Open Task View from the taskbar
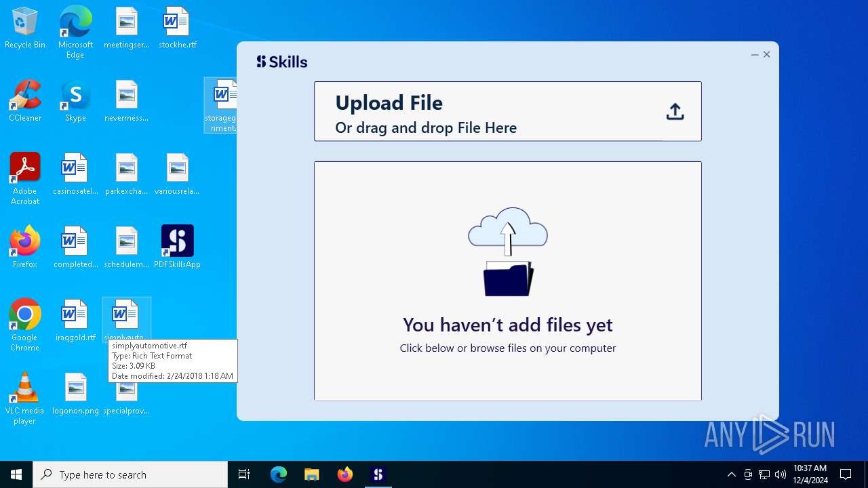The height and width of the screenshot is (488, 868). point(244,474)
